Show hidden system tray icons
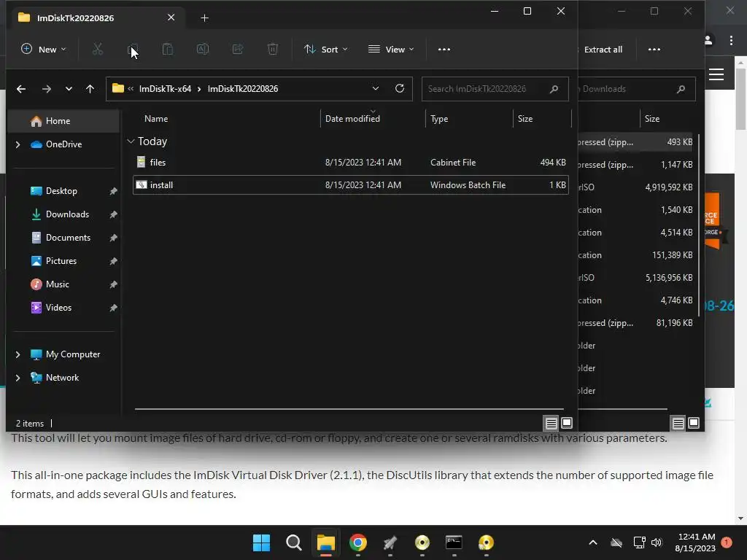 coord(593,542)
